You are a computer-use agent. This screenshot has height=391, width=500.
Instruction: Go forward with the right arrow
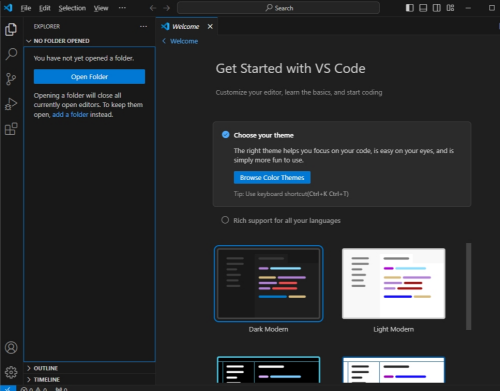pos(167,8)
